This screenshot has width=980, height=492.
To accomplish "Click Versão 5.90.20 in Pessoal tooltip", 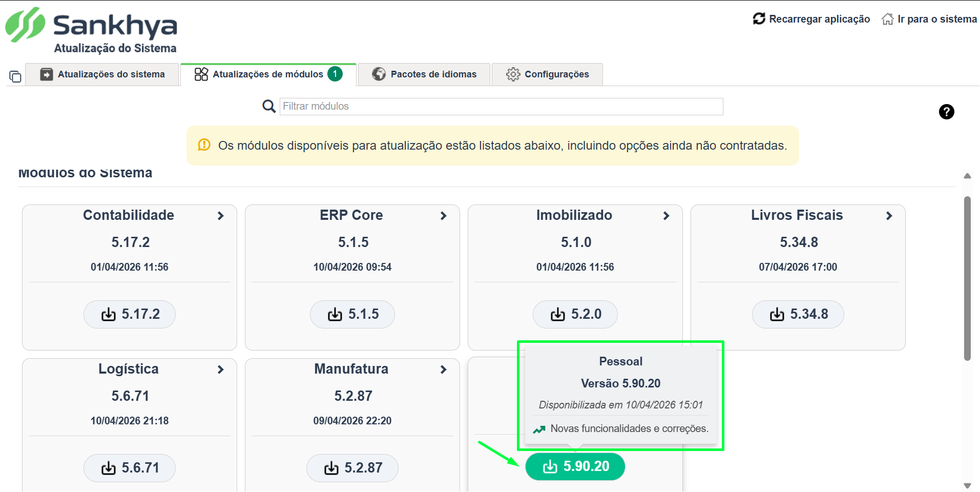I will [x=621, y=383].
